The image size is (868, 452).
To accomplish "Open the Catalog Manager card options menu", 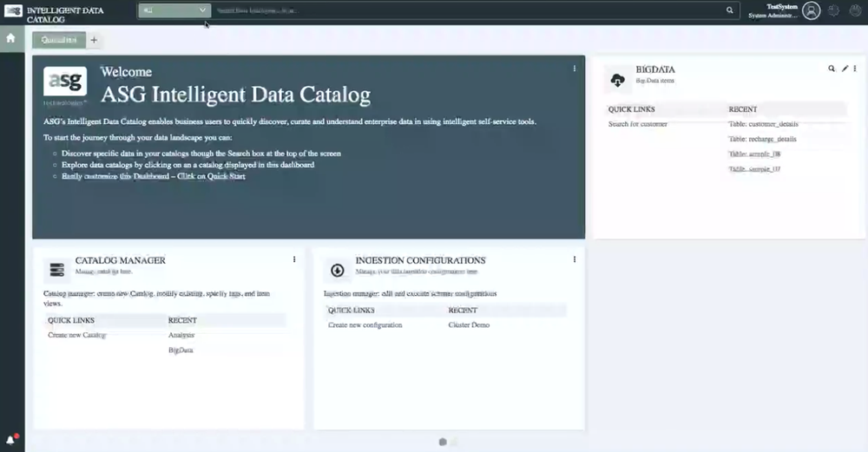I will [294, 259].
